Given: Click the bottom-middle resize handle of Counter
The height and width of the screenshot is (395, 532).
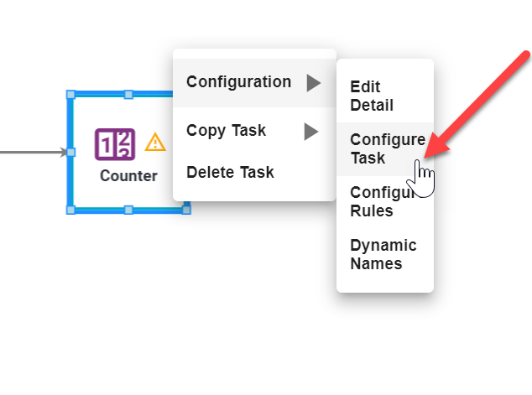Looking at the screenshot, I should pos(128,209).
